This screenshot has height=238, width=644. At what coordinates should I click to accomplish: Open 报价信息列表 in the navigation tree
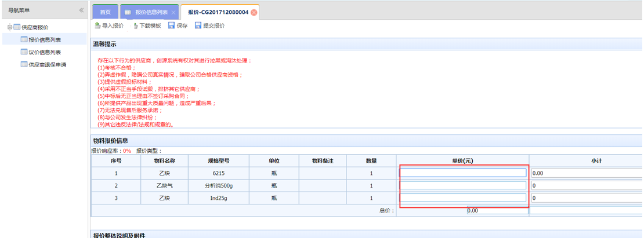45,40
